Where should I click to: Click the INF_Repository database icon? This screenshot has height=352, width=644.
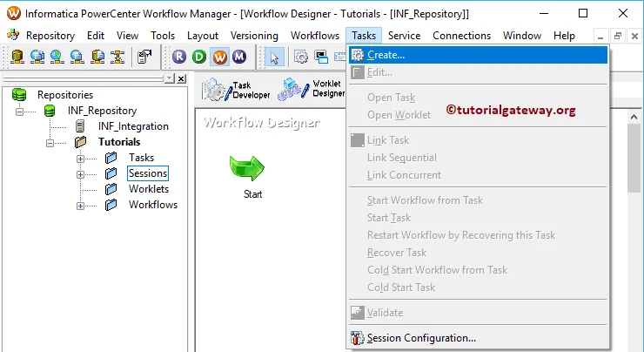pos(50,111)
